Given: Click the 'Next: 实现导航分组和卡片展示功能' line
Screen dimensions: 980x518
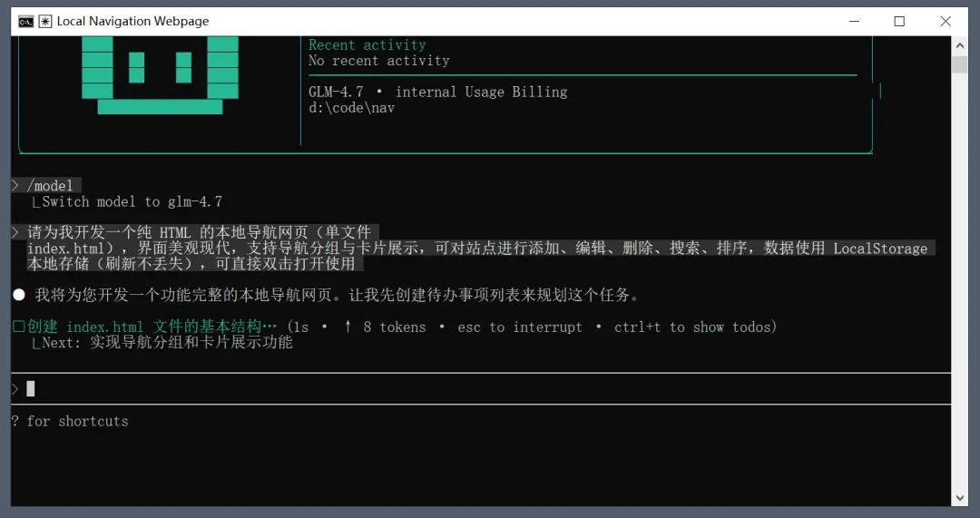Looking at the screenshot, I should [x=167, y=342].
